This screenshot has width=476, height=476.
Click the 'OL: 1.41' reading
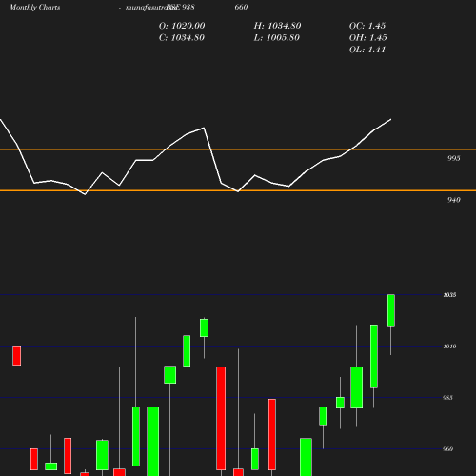tap(367, 50)
